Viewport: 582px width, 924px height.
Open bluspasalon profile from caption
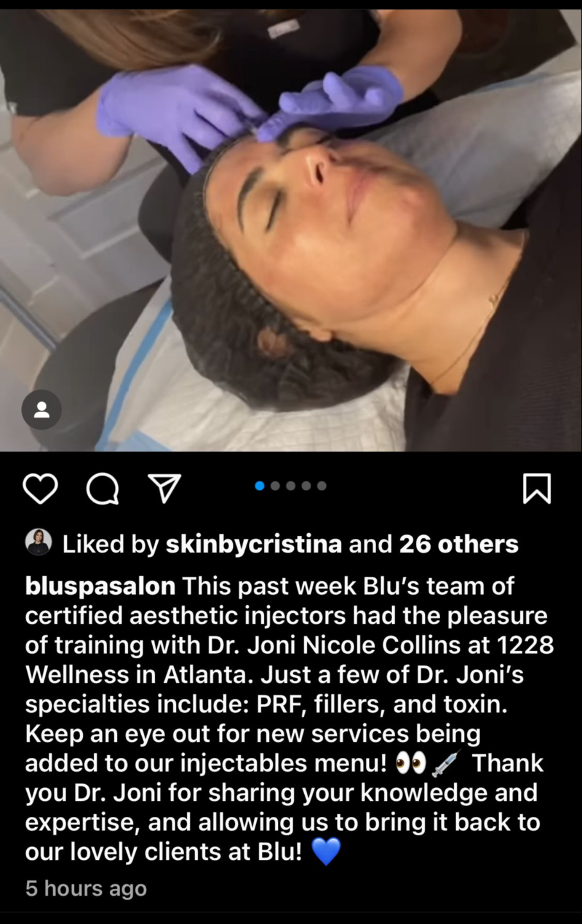point(100,586)
